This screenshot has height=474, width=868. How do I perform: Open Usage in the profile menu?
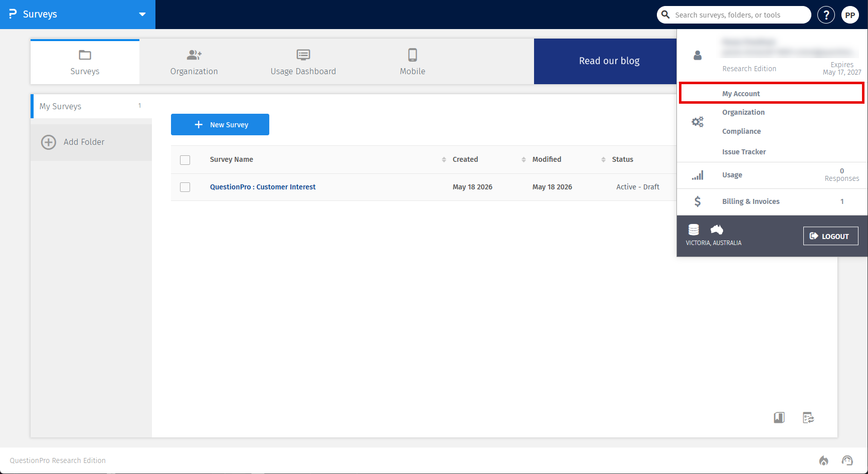pyautogui.click(x=732, y=175)
